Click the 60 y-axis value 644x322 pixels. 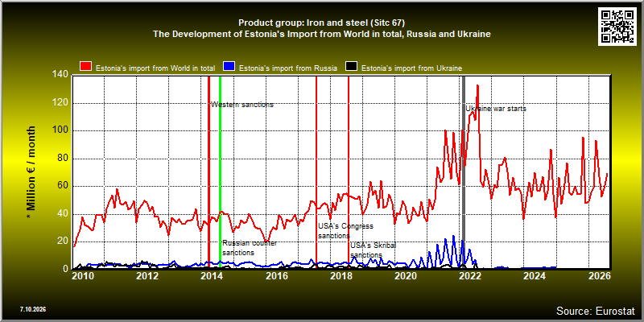pos(64,186)
